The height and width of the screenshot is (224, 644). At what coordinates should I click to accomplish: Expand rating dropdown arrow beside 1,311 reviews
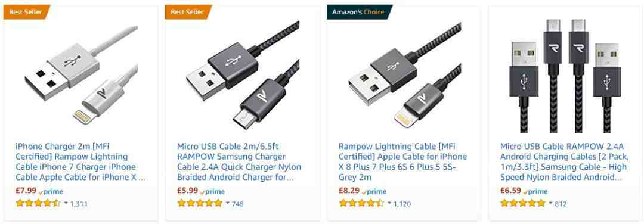click(x=66, y=203)
